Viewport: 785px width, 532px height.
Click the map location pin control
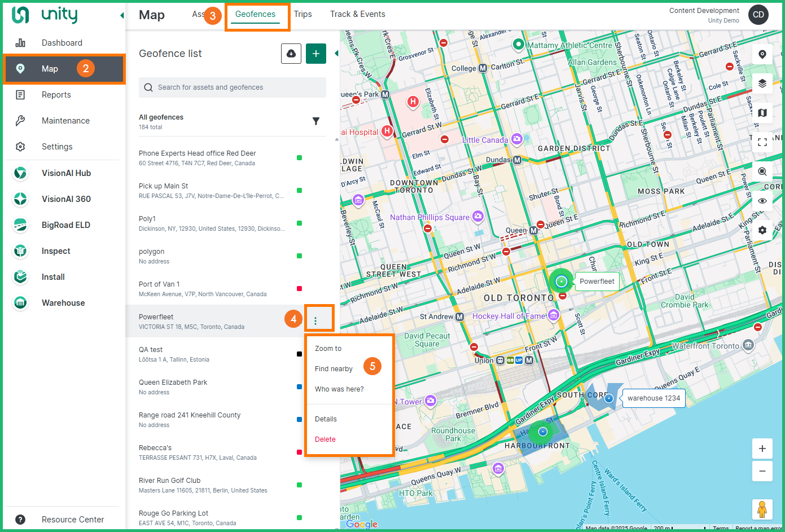pyautogui.click(x=762, y=54)
